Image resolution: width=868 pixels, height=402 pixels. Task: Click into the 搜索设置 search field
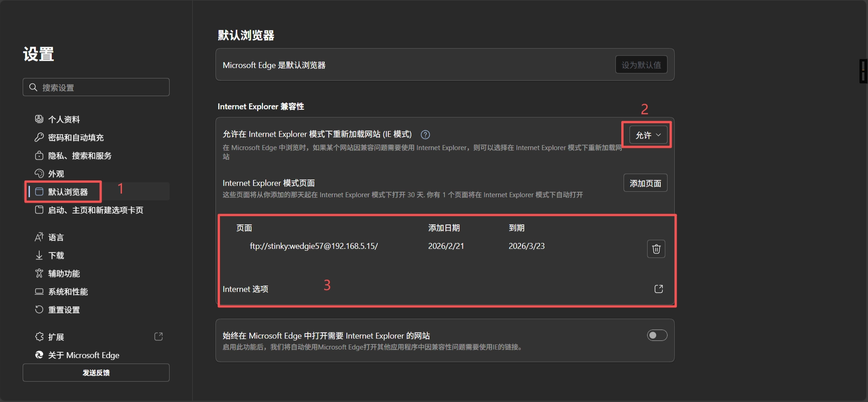96,87
